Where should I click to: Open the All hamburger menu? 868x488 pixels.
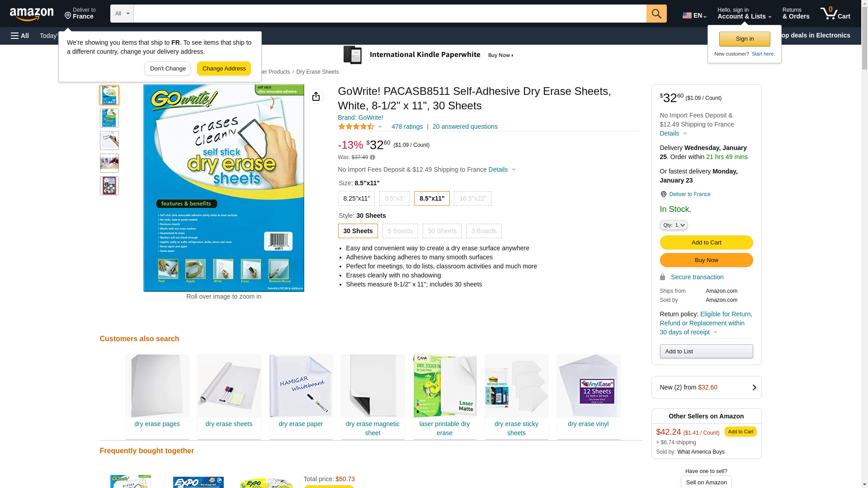click(x=20, y=36)
